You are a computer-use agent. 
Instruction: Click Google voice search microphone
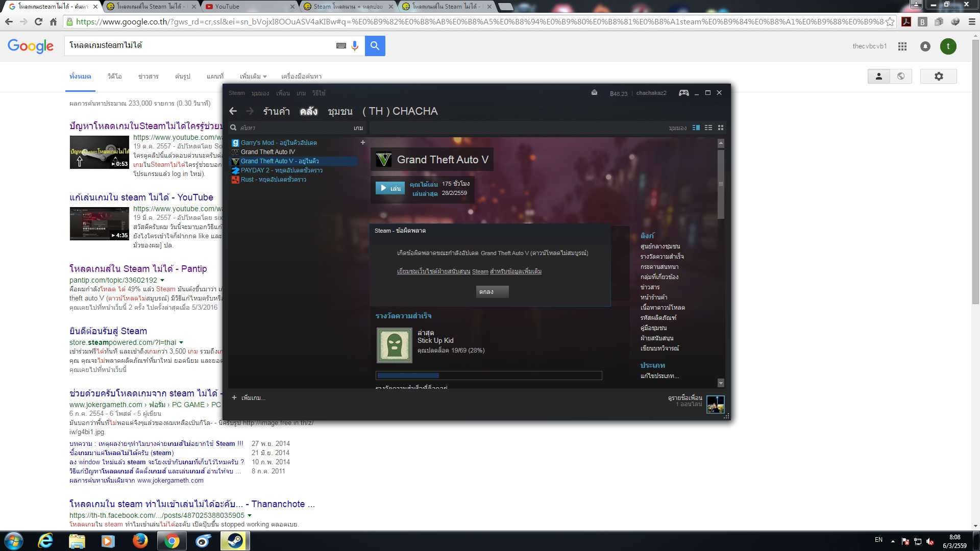[x=355, y=46]
